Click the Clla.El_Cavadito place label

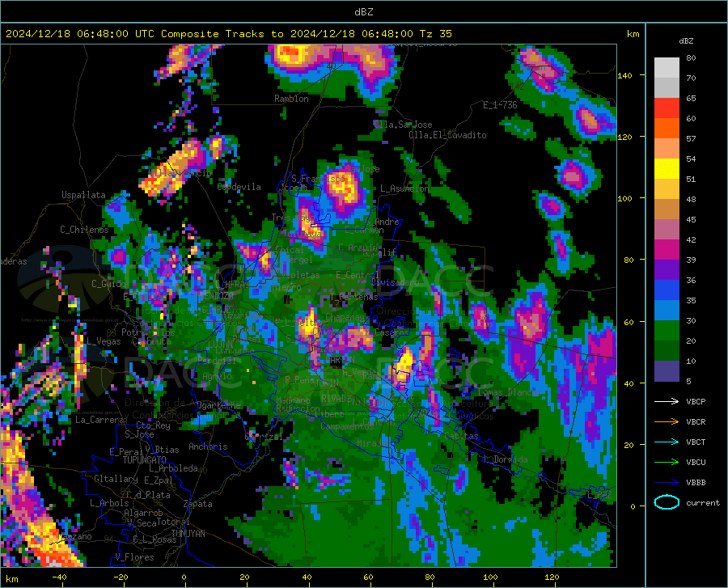[447, 135]
